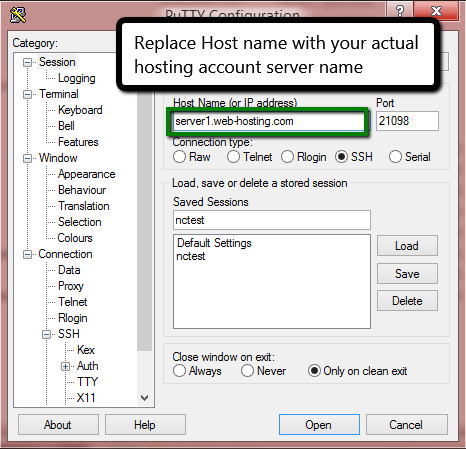Expand the Auth tree node

65,366
